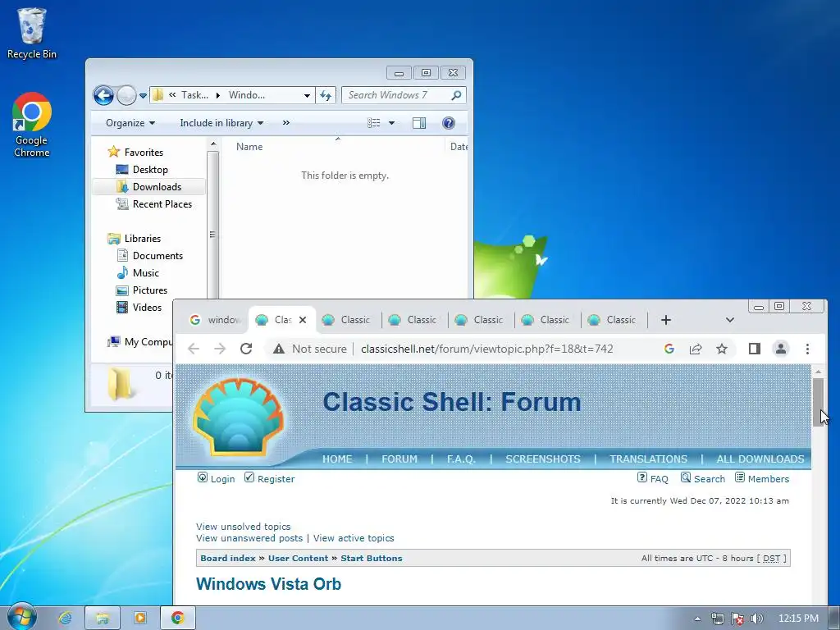Select Libraries in navigation pane
Image resolution: width=840 pixels, height=630 pixels.
click(134, 239)
